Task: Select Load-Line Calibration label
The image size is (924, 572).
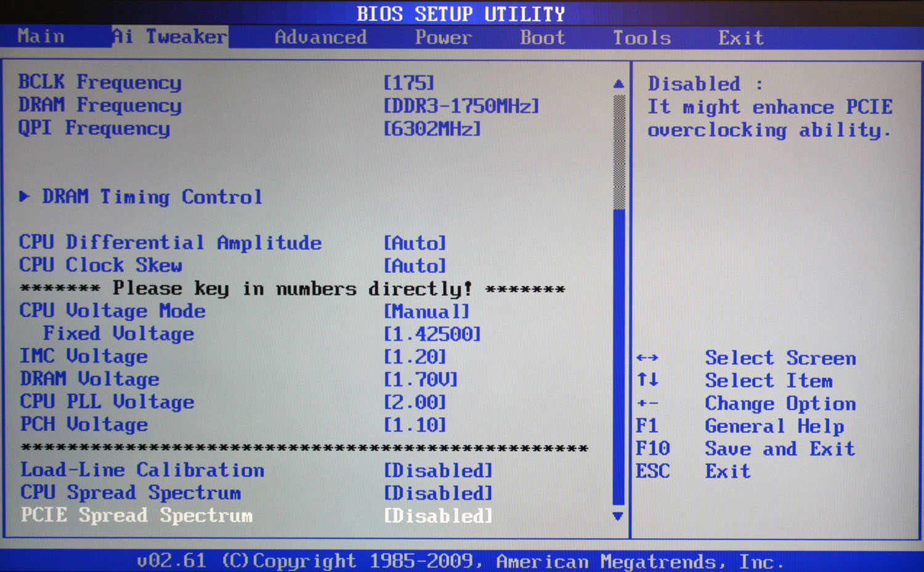Action: tap(142, 470)
